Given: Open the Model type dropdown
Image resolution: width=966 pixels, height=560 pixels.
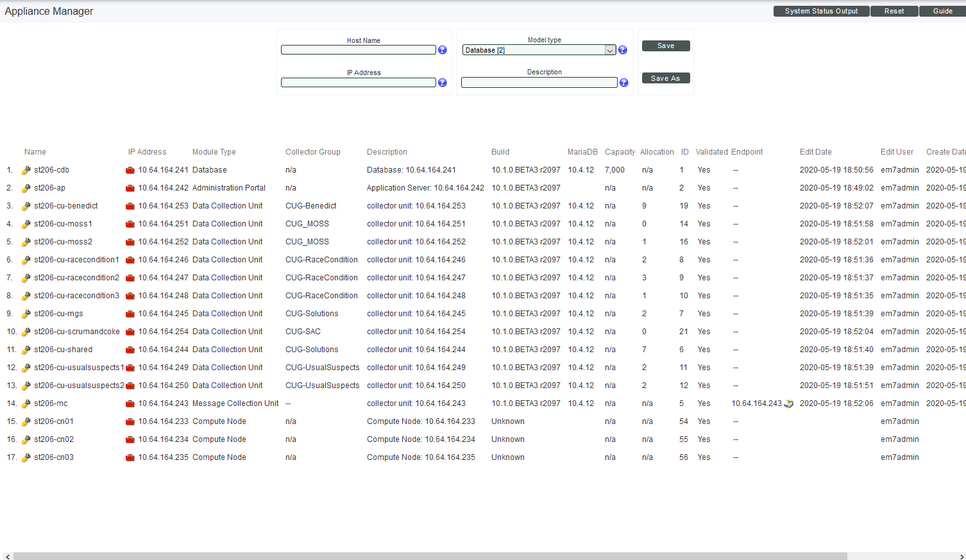Looking at the screenshot, I should 610,50.
